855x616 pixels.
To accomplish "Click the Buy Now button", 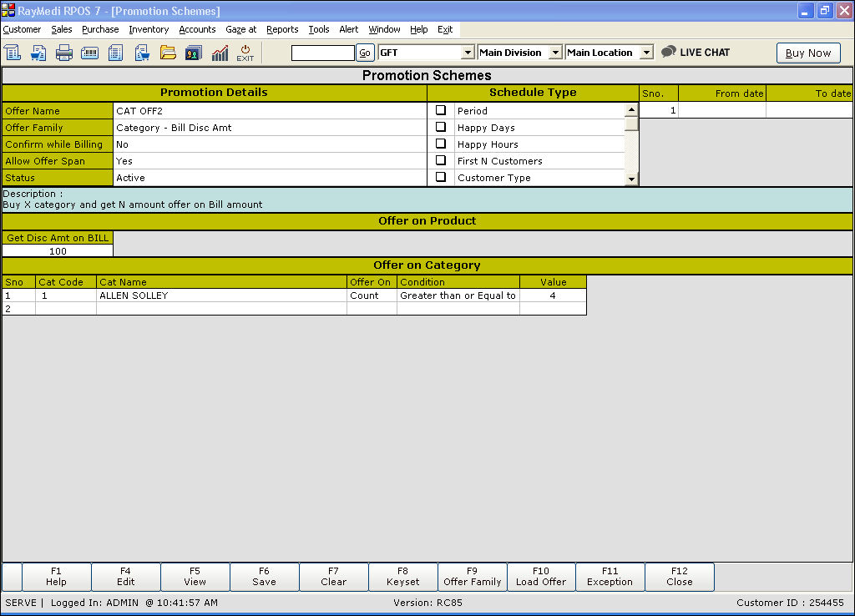I will click(x=807, y=53).
